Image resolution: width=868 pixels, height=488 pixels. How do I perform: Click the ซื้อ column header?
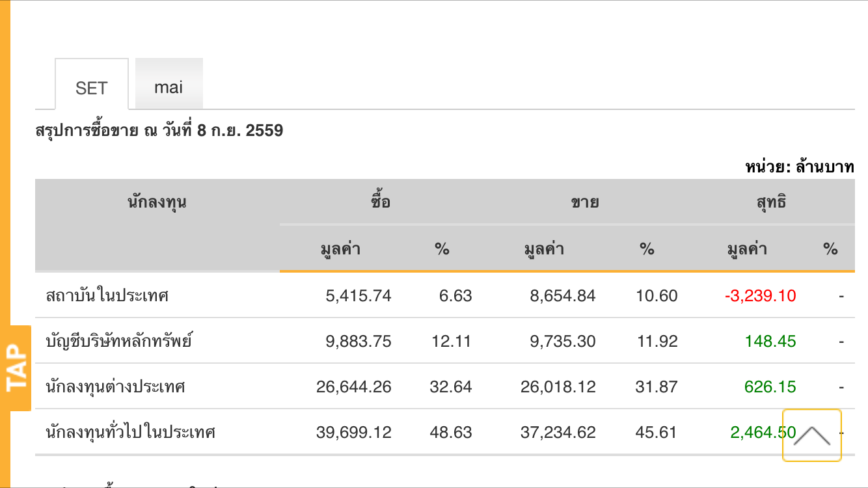pos(381,202)
